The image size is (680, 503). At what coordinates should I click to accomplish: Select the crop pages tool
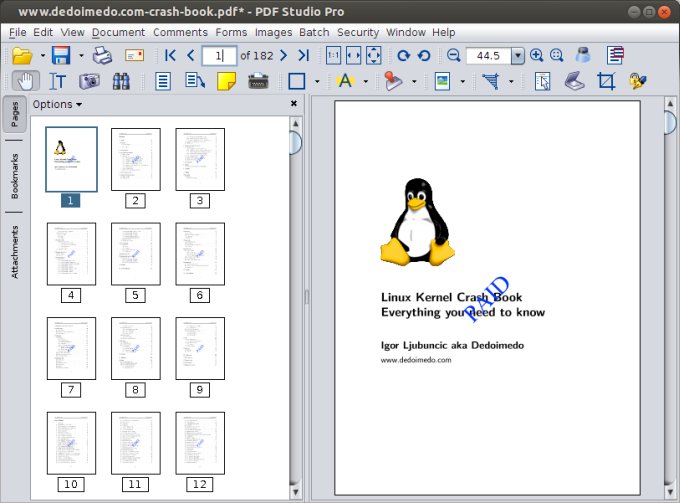[x=606, y=82]
